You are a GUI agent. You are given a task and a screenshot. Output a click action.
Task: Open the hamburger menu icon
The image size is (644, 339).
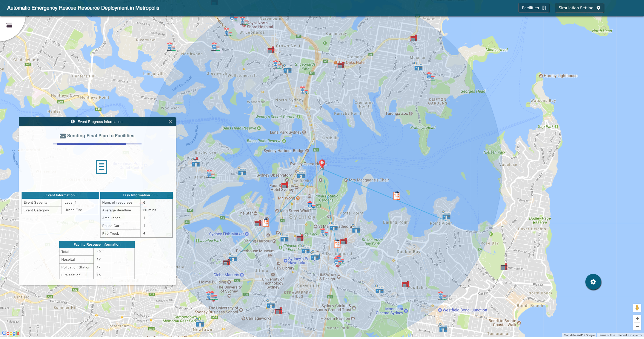9,25
